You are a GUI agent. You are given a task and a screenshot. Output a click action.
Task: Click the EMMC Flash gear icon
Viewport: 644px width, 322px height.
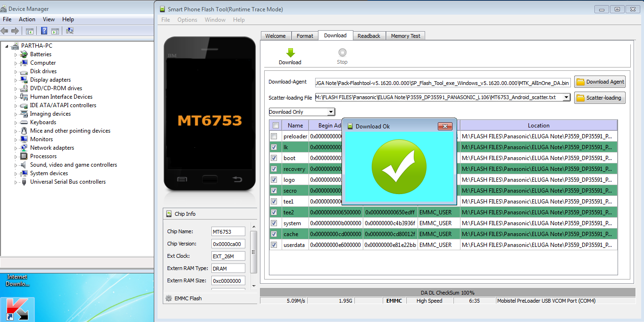pos(168,298)
